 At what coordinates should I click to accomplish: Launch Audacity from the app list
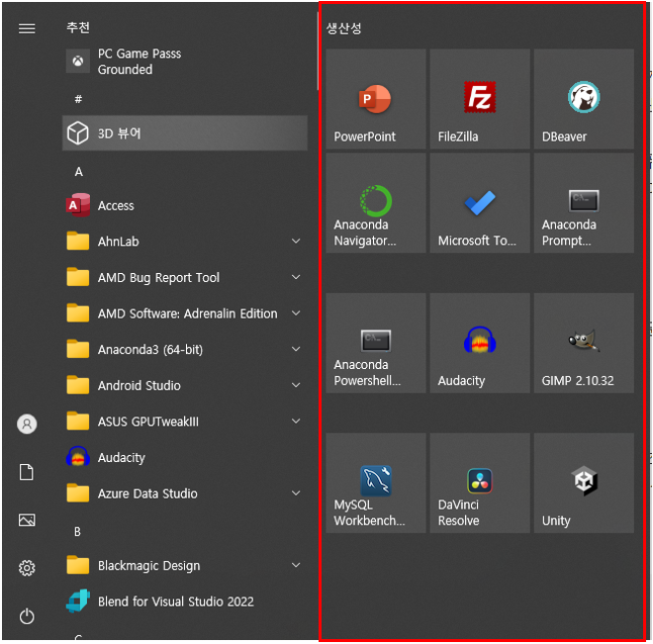pyautogui.click(x=185, y=457)
